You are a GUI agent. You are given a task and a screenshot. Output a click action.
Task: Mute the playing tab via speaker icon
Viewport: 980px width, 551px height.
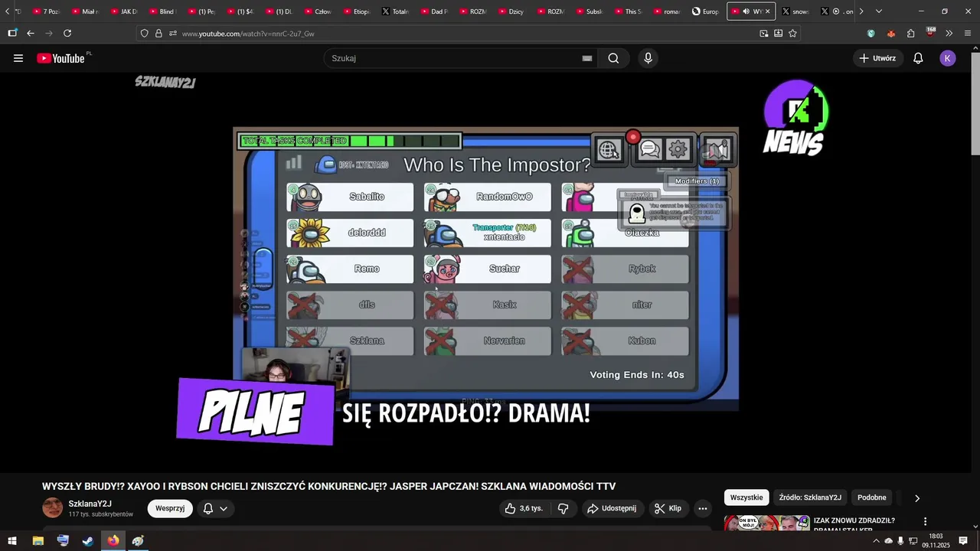(x=746, y=11)
